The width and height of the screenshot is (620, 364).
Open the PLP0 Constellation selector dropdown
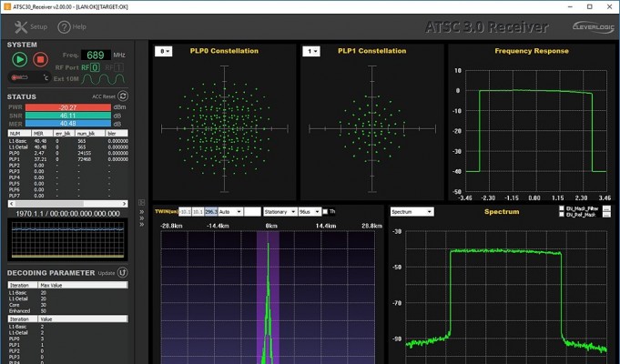pos(163,51)
